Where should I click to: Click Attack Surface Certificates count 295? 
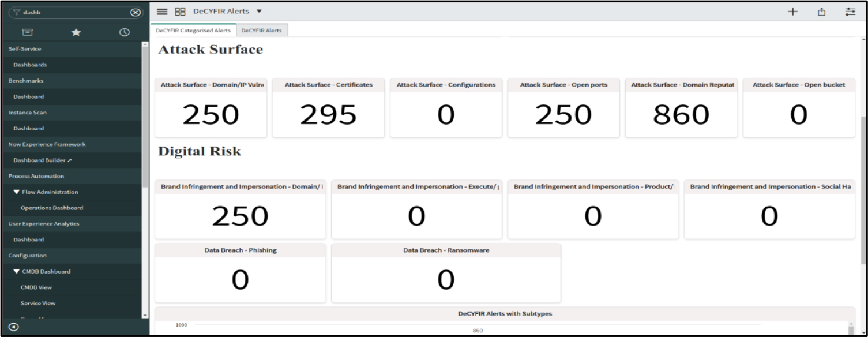tap(328, 116)
